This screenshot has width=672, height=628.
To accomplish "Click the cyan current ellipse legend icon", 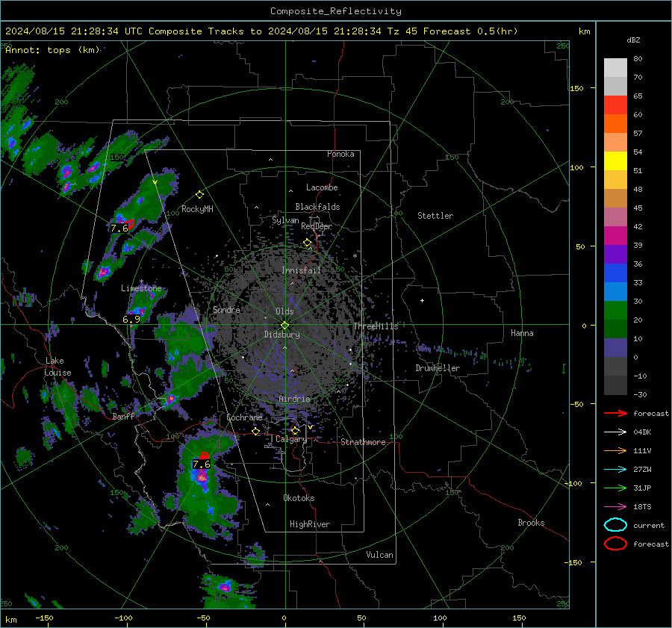I will click(x=615, y=525).
